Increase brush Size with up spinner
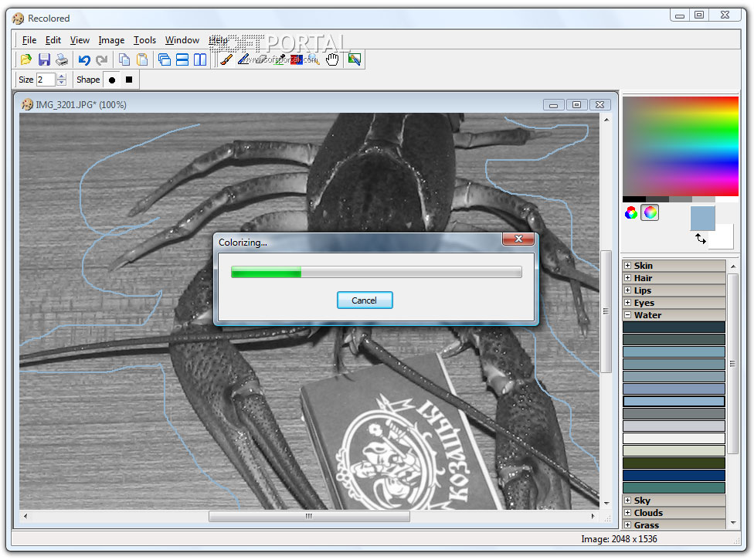Image resolution: width=754 pixels, height=560 pixels. click(62, 76)
